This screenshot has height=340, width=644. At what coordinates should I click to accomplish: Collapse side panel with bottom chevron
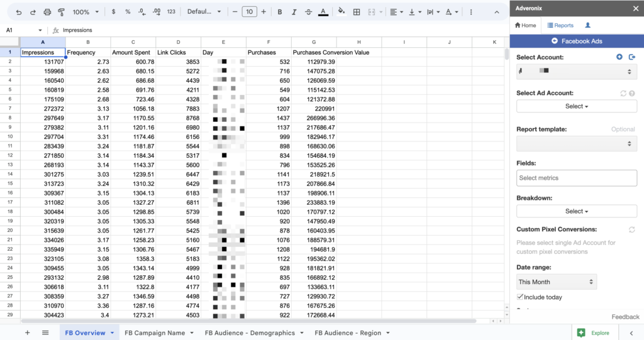tap(631, 333)
